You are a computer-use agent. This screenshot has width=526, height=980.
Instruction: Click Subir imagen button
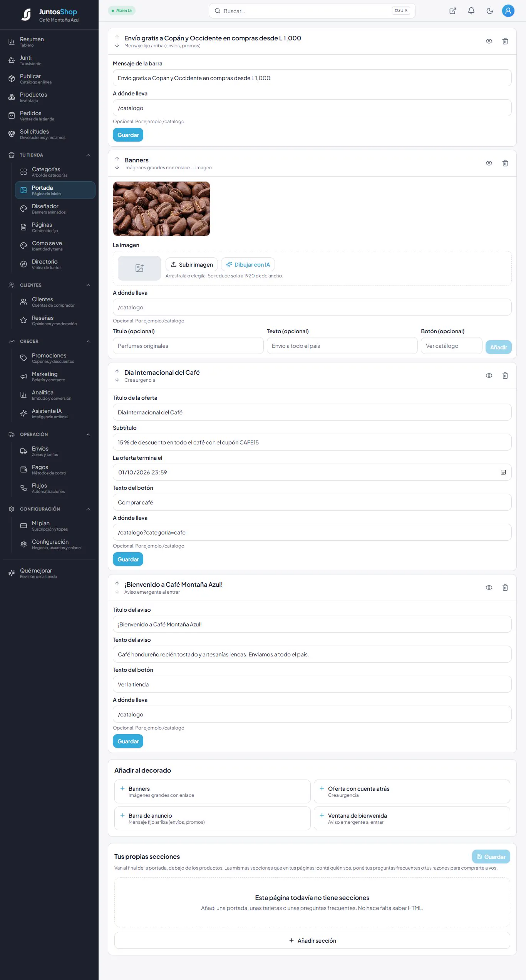point(192,264)
